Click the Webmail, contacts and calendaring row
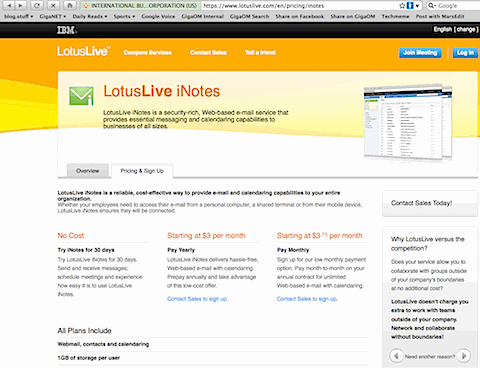The height and width of the screenshot is (368, 480). 213,344
